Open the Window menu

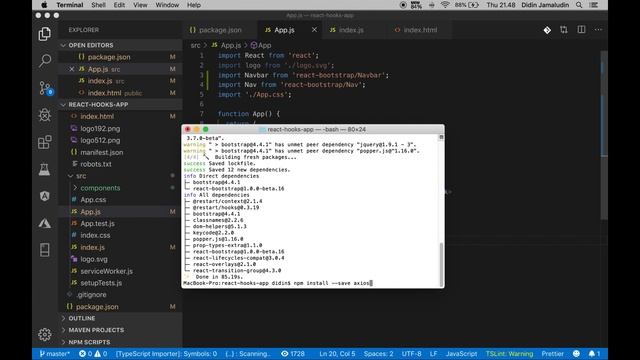[167, 5]
